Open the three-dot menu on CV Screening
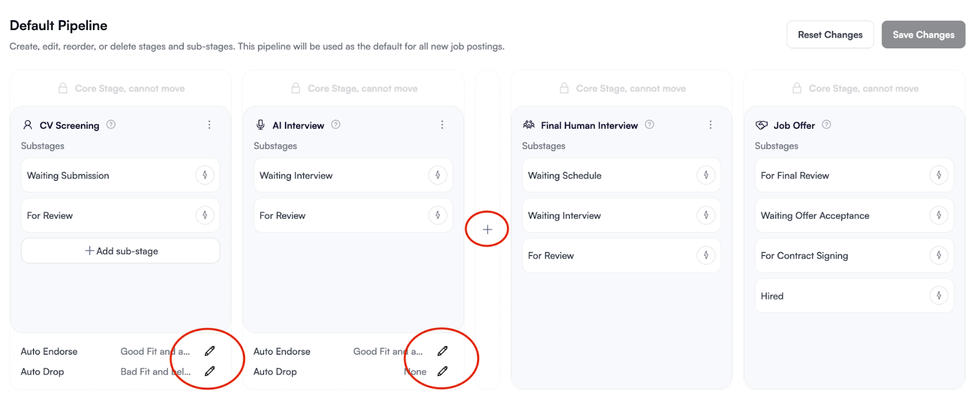Viewport: 980px width, 403px height. pyautogui.click(x=209, y=124)
